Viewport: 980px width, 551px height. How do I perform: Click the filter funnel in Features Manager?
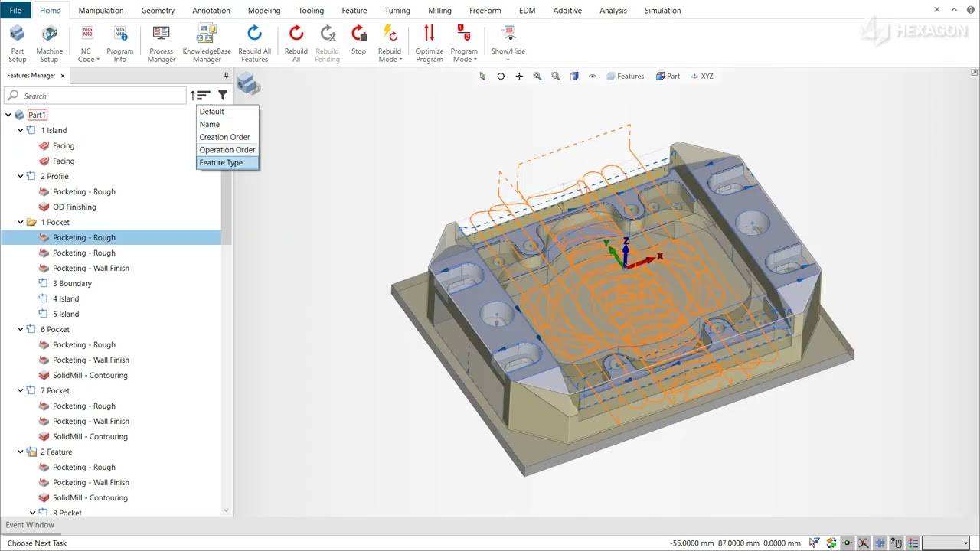[223, 96]
